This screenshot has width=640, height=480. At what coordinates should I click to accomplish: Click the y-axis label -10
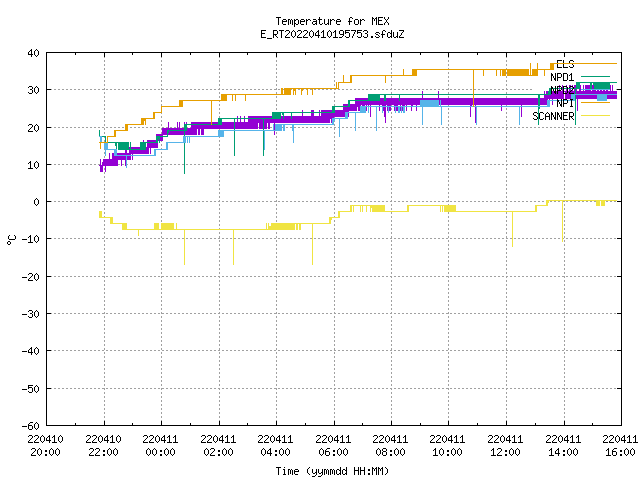pyautogui.click(x=31, y=239)
